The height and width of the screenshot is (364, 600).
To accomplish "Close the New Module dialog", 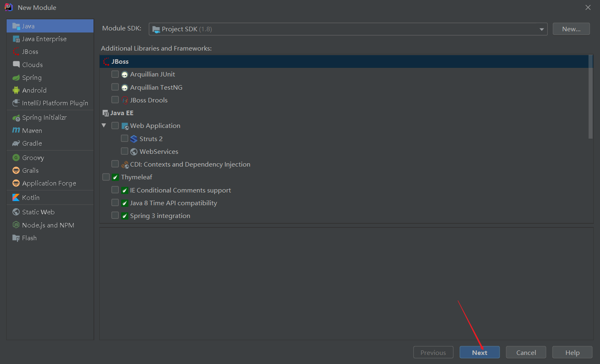I will coord(588,7).
